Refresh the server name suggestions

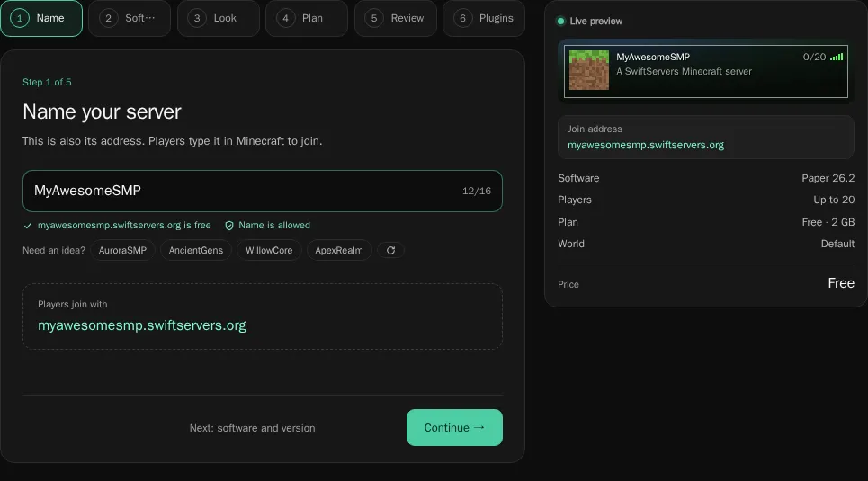[x=390, y=250]
